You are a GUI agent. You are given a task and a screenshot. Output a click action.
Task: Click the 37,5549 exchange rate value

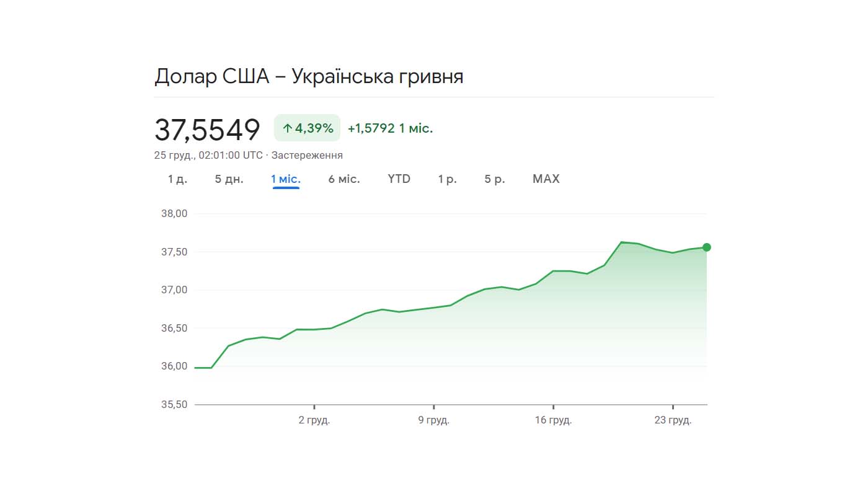[x=207, y=130]
